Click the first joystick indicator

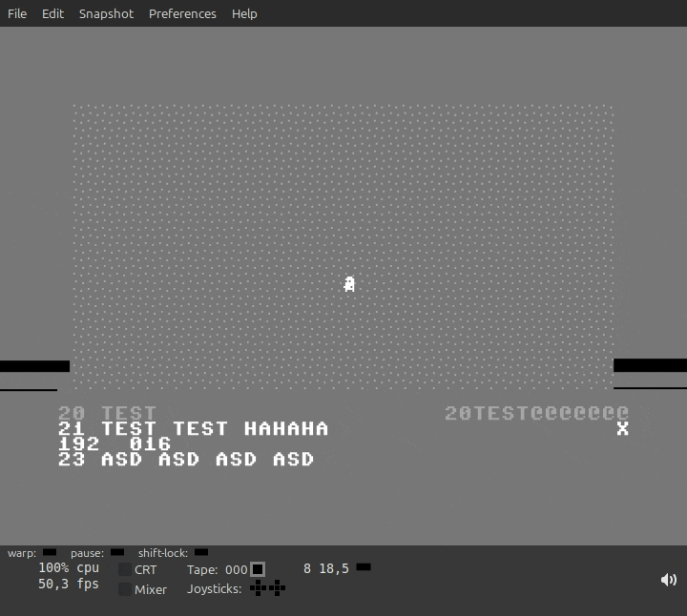[x=258, y=588]
